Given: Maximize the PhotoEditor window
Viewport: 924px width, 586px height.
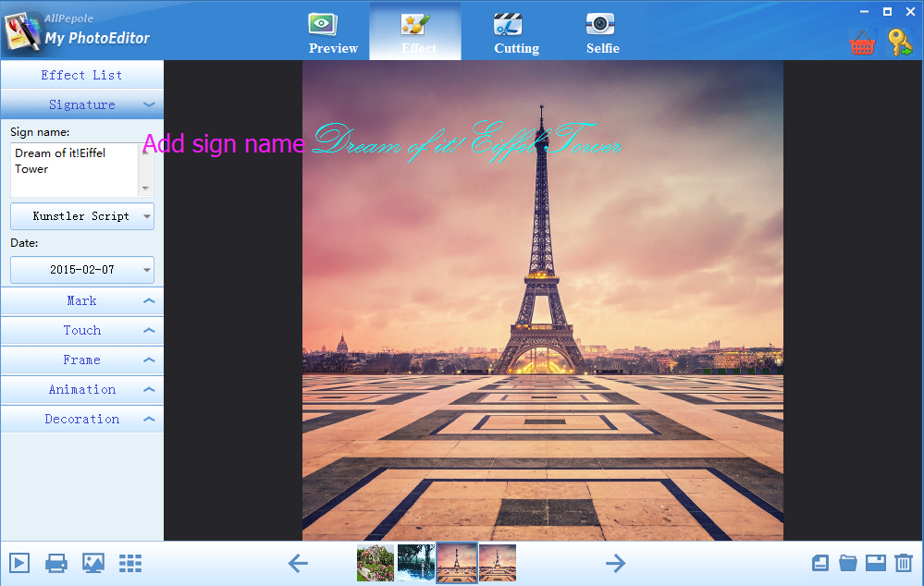Looking at the screenshot, I should pos(887,11).
